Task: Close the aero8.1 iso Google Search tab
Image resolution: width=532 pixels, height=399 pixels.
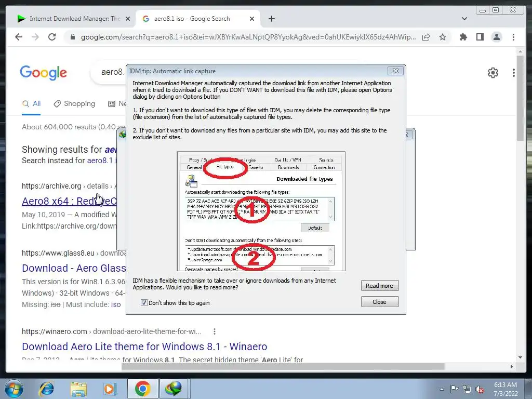Action: click(x=252, y=19)
